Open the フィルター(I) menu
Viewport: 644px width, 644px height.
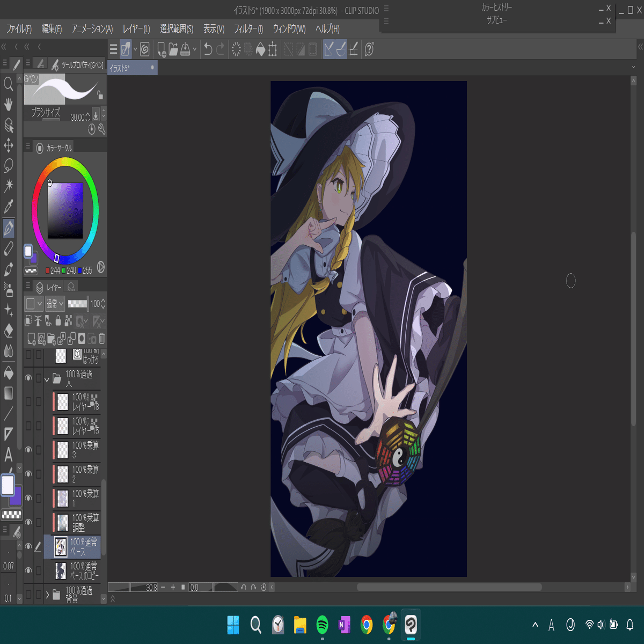tap(248, 29)
